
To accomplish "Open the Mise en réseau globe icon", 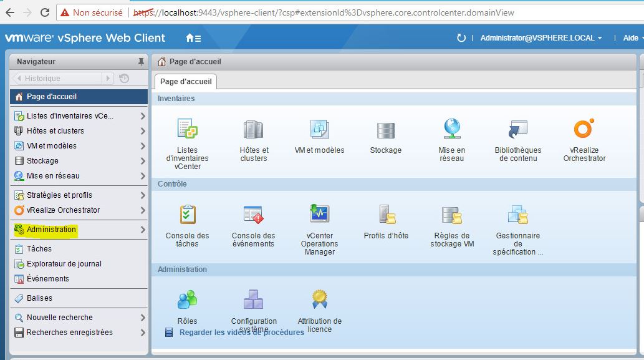I will tap(452, 129).
